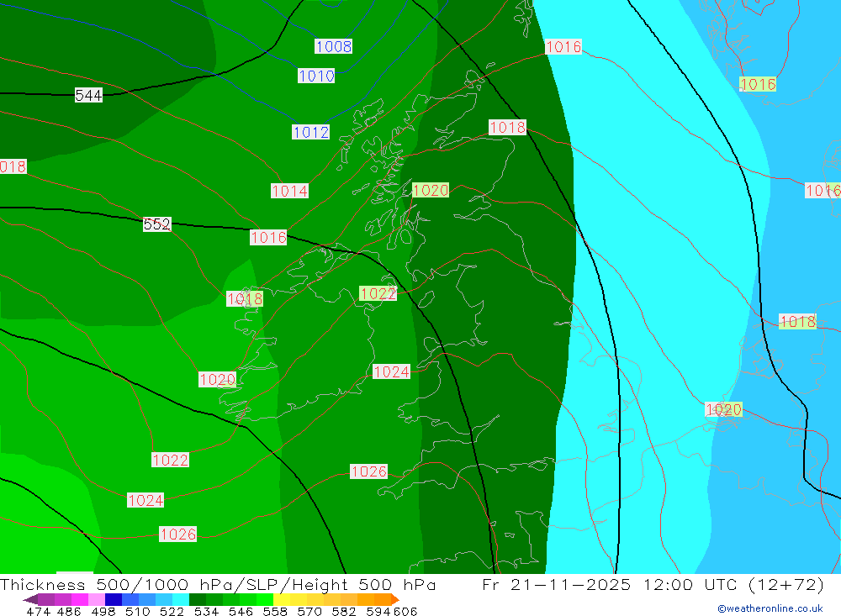Viewport: 841px width, 616px height.
Task: Click the 558 value on the legend
Action: pos(275,611)
